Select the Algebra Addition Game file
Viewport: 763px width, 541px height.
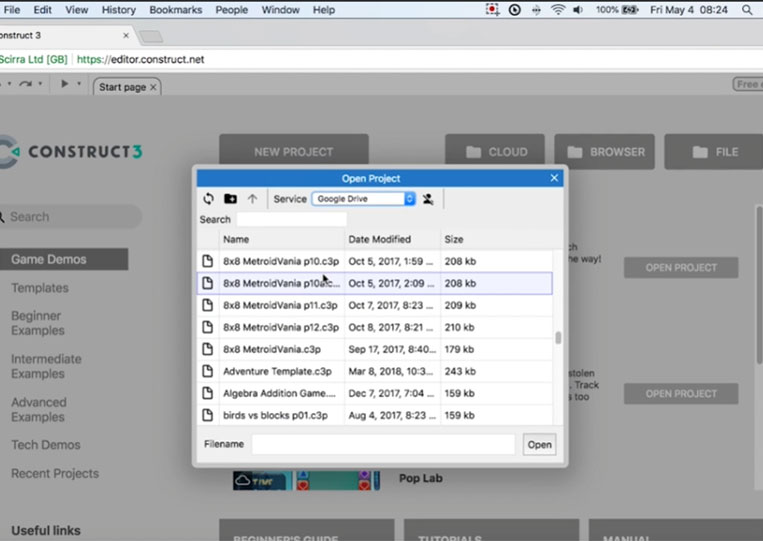375,393
